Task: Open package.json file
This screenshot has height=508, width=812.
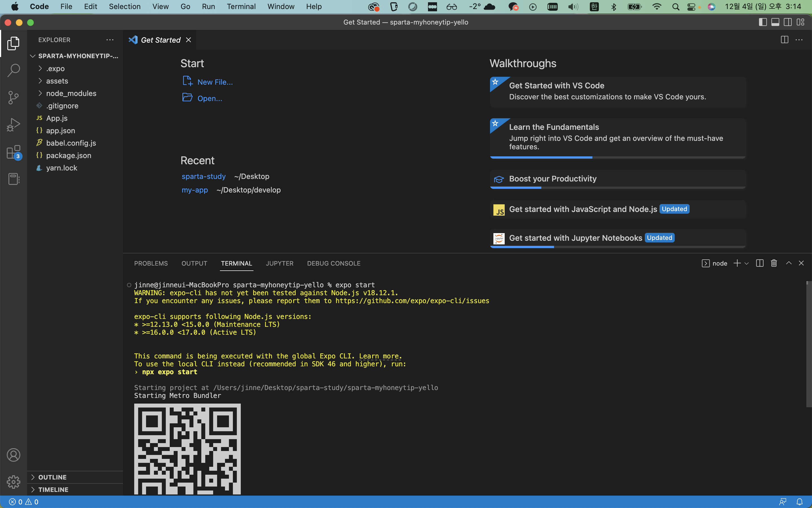Action: pos(75,156)
